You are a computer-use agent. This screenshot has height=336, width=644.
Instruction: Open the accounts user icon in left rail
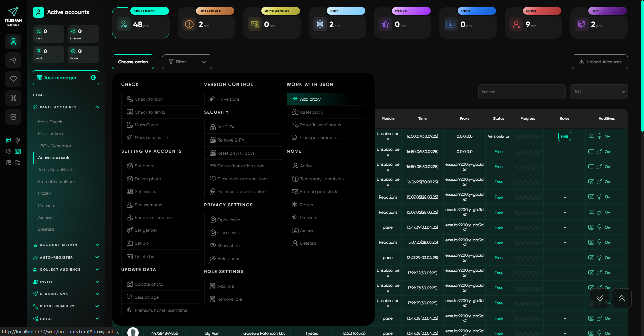pyautogui.click(x=13, y=42)
